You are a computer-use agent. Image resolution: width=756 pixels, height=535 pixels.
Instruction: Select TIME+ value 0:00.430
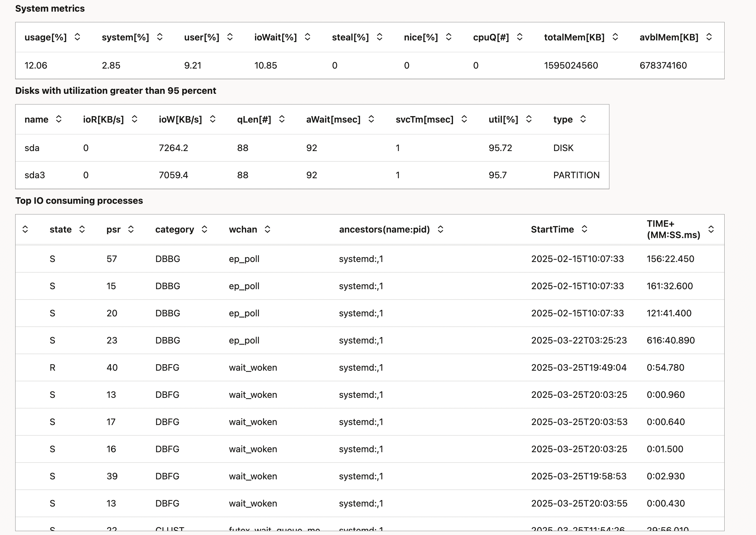point(665,503)
